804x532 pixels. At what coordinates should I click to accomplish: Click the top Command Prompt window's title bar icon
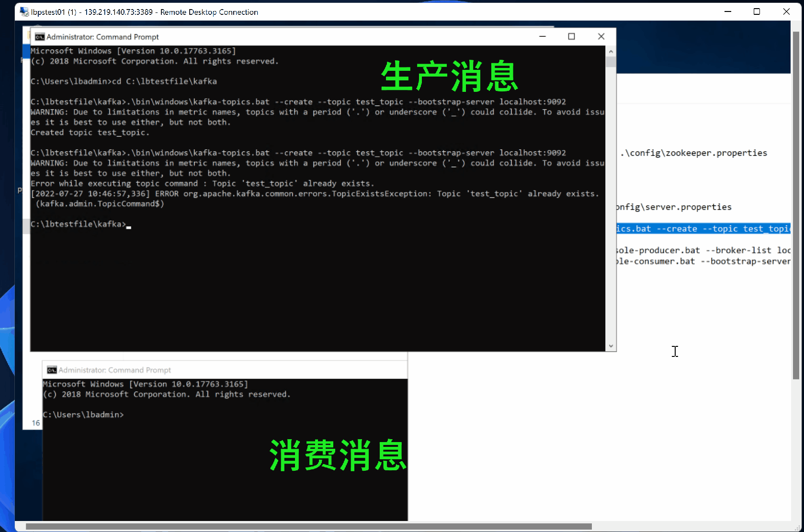(40, 37)
